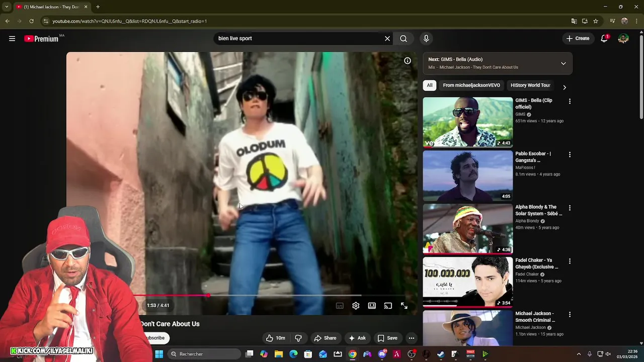Click the Rechercher taskbar search box
Viewport: 644px width, 362px height.
pyautogui.click(x=204, y=354)
